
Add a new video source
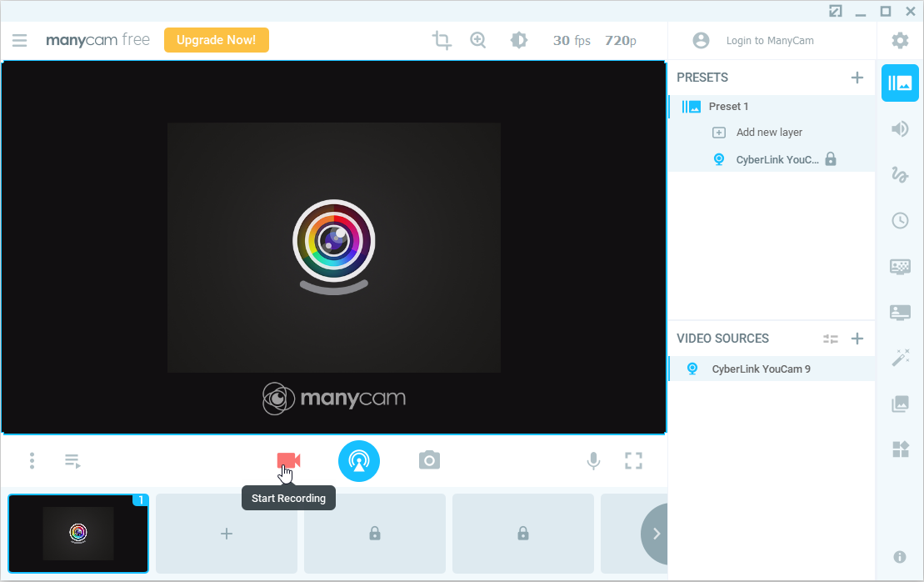[857, 339]
